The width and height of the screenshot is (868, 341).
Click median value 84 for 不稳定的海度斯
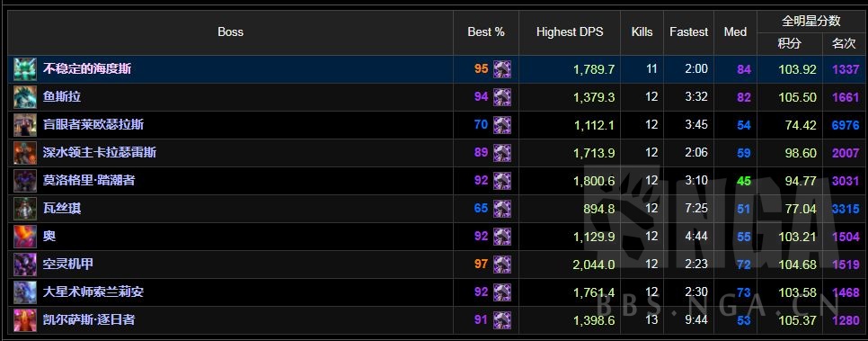(744, 69)
